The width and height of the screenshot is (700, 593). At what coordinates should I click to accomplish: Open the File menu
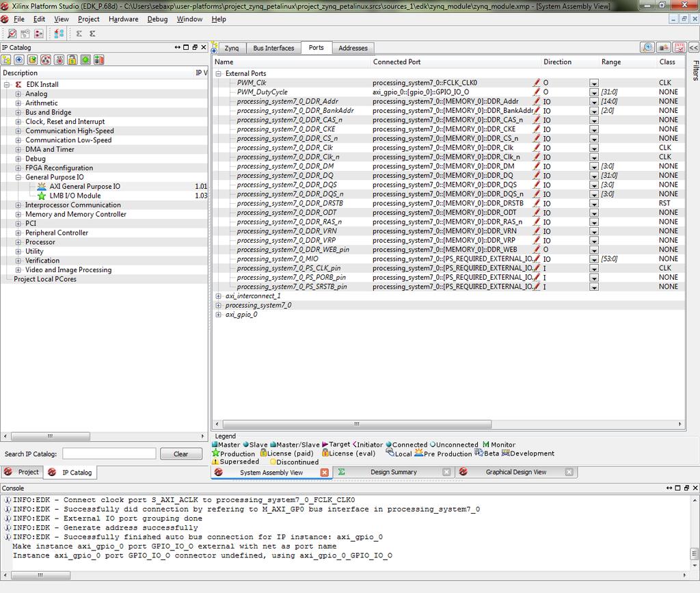19,19
